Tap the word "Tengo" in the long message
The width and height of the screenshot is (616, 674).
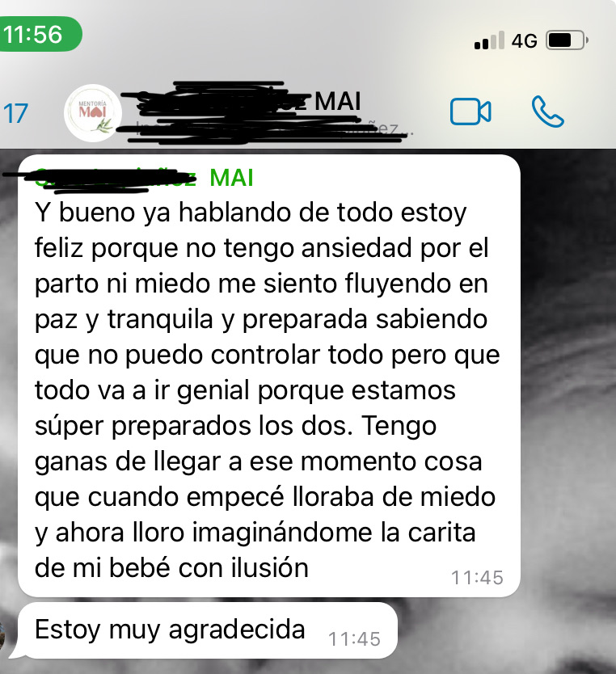399,426
